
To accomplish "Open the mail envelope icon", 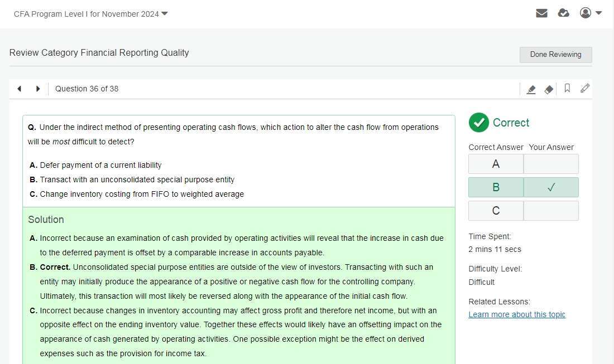I will pos(541,13).
